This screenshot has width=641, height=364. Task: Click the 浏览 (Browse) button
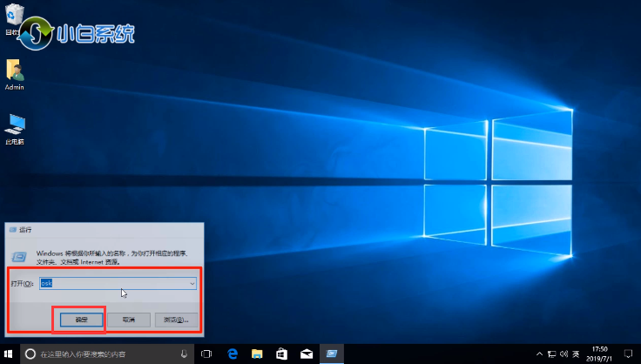177,320
